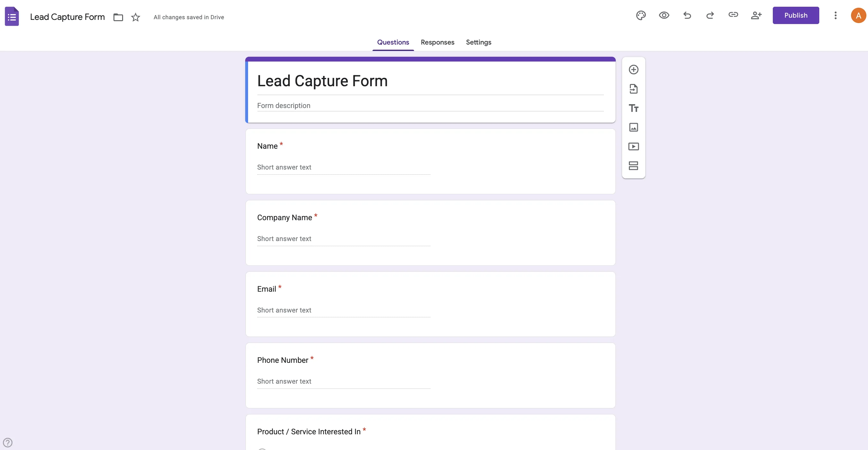868x450 pixels.
Task: Click the Publish button
Action: point(796,15)
